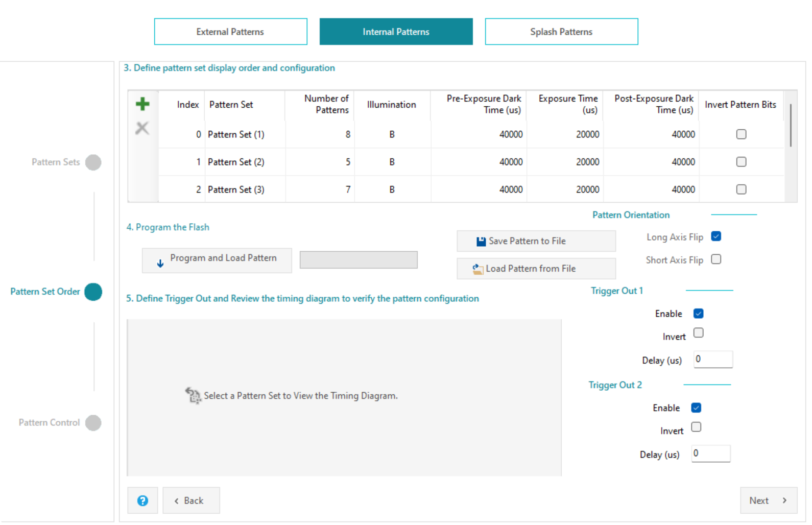The image size is (812, 525).
Task: Click the Next button
Action: [769, 500]
